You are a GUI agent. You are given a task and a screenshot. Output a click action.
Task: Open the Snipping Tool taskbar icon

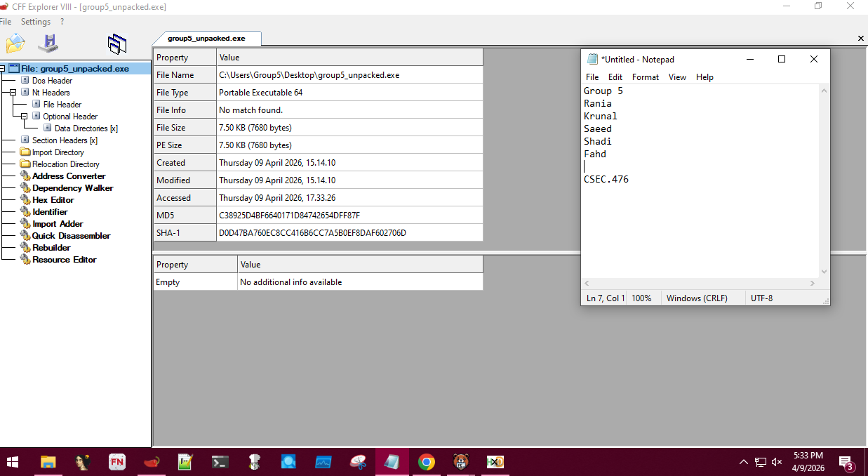coord(358,462)
